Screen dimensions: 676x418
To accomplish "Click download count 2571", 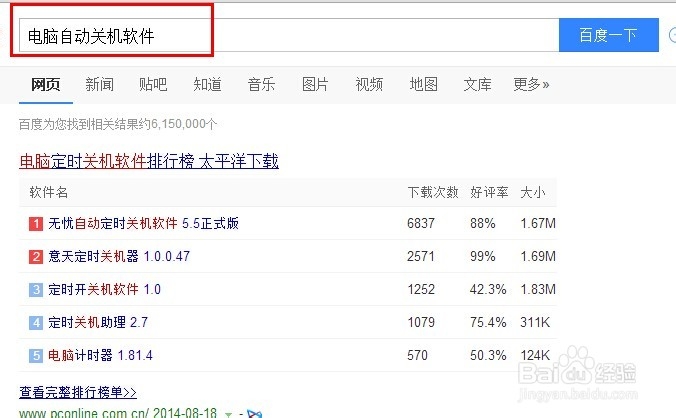I will point(421,256).
